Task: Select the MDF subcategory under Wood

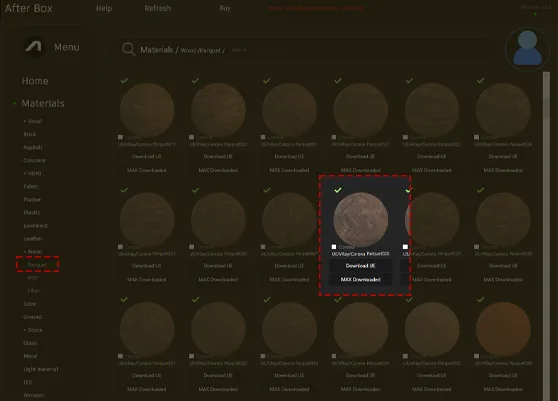Action: pos(33,278)
